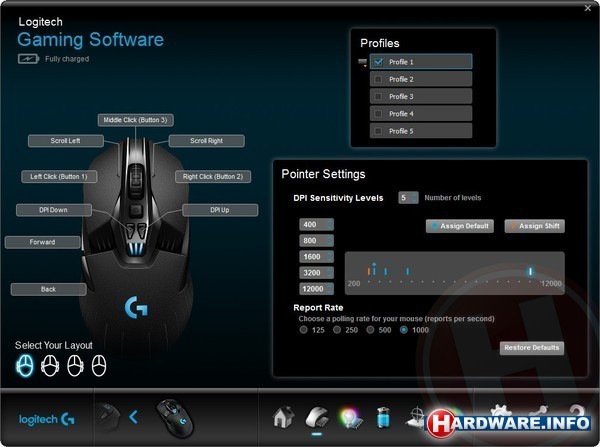Image resolution: width=600 pixels, height=447 pixels.
Task: Select the 500 report rate option
Action: (370, 330)
